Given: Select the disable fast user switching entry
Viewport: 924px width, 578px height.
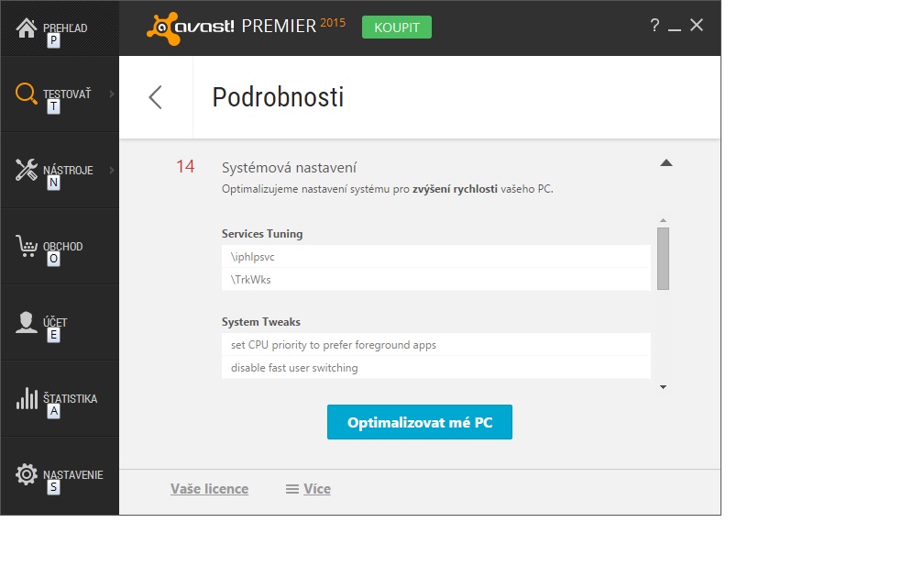Looking at the screenshot, I should [x=436, y=367].
